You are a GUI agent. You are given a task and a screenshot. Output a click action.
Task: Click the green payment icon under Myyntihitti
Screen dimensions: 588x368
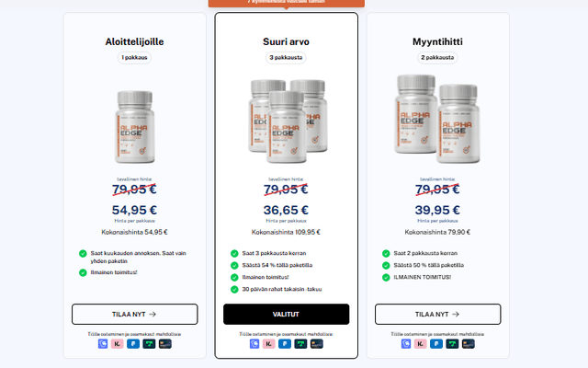pyautogui.click(x=452, y=343)
